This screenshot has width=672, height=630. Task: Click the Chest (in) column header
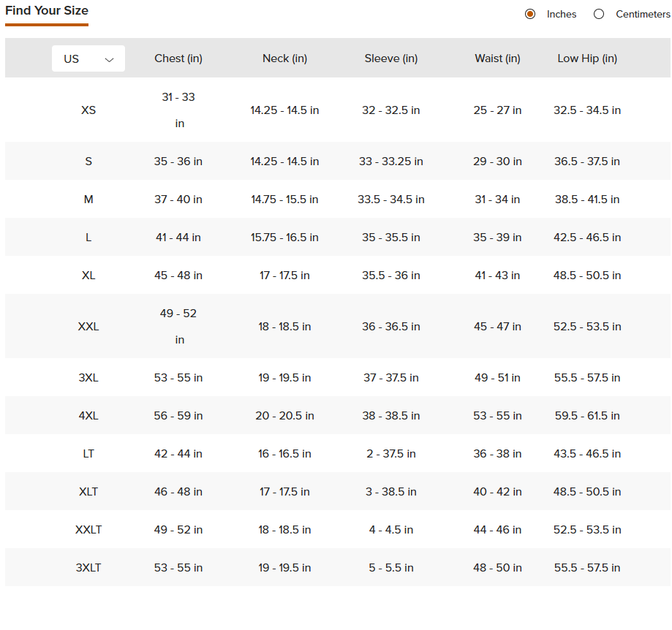point(178,58)
